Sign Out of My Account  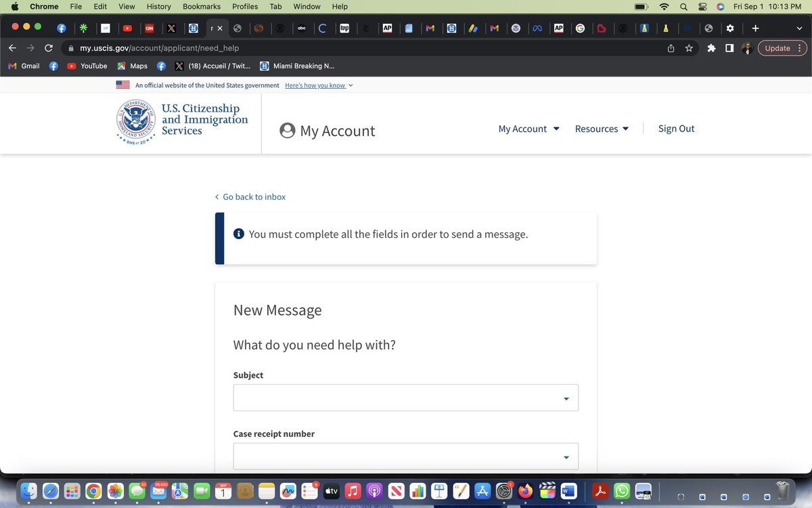click(676, 128)
